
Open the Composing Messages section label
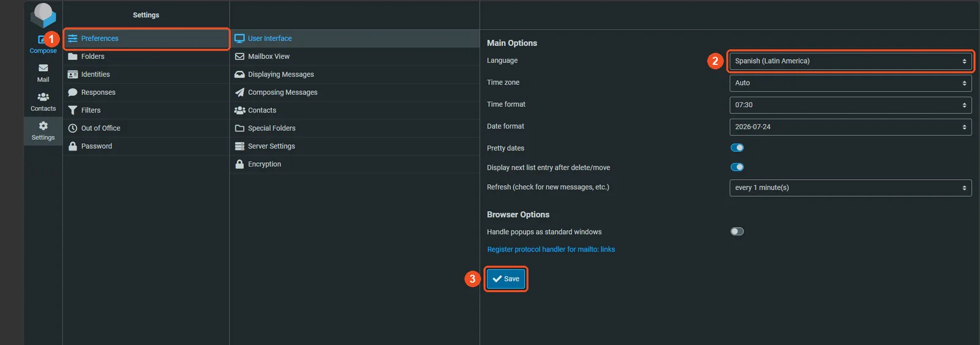pos(282,92)
